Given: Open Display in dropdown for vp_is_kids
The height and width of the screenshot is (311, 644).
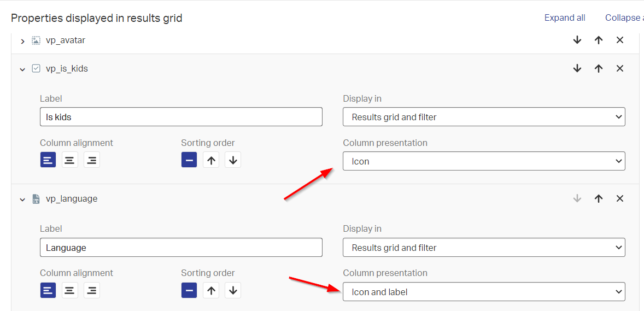Looking at the screenshot, I should (x=484, y=117).
